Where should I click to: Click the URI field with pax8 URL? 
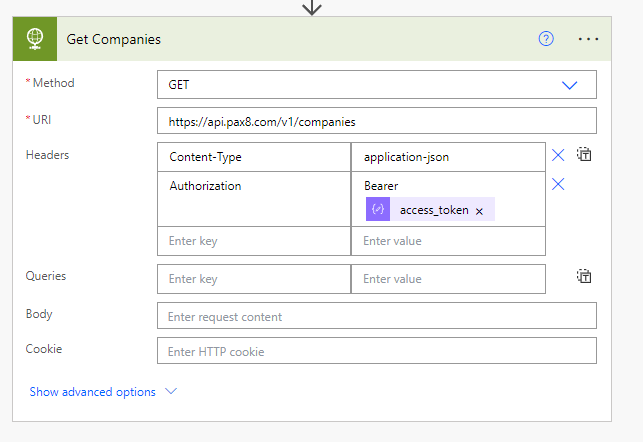point(376,121)
